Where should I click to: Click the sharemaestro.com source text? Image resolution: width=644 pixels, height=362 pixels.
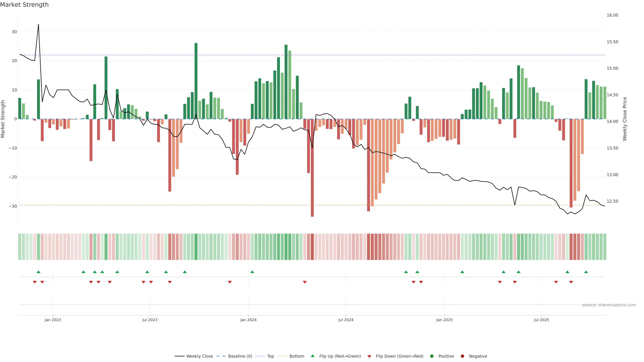point(609,305)
